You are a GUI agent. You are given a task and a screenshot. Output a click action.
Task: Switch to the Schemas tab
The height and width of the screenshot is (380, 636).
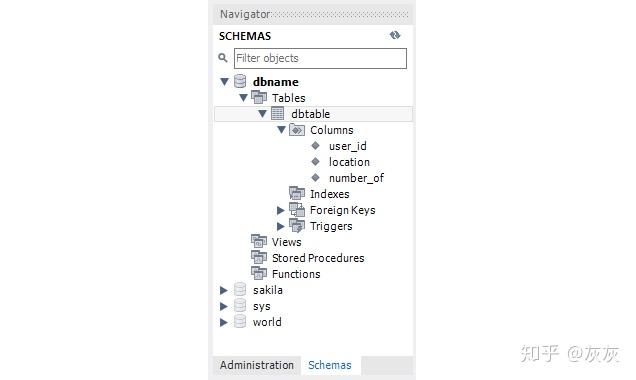coord(330,365)
